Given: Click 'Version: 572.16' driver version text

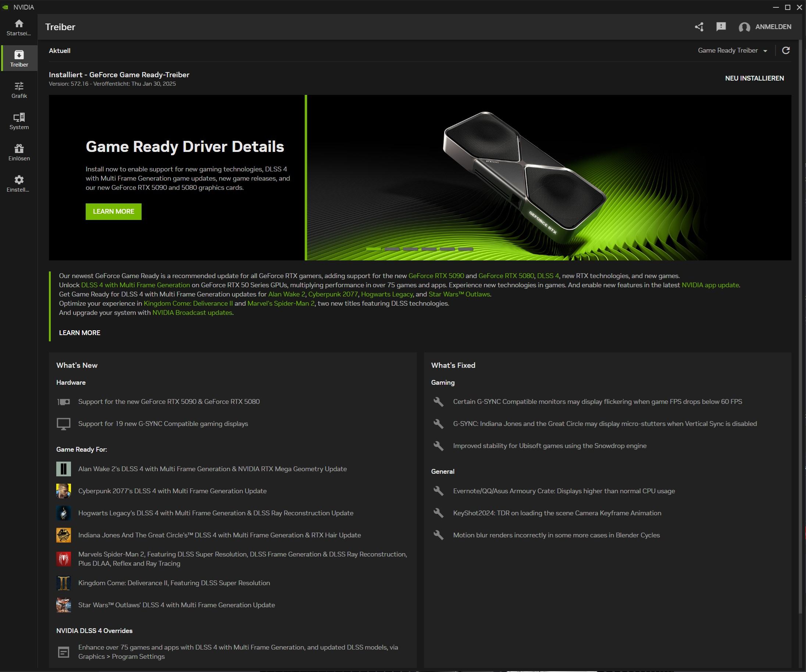Looking at the screenshot, I should pos(68,84).
